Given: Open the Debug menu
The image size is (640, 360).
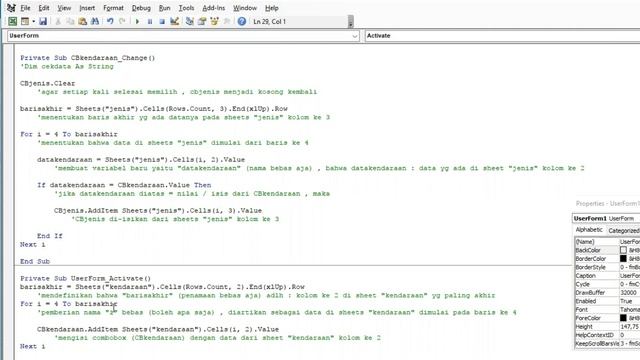Looking at the screenshot, I should coord(141,8).
